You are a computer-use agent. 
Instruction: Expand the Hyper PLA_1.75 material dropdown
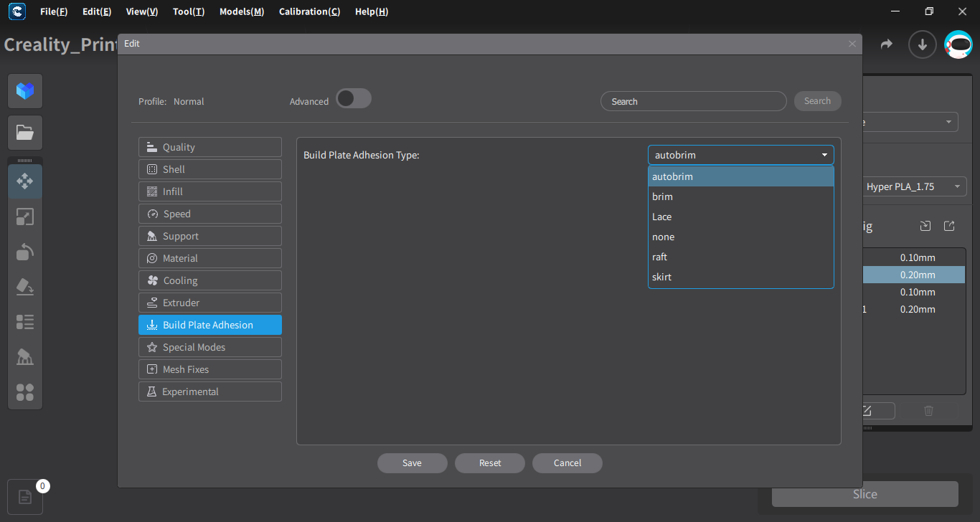tap(913, 186)
